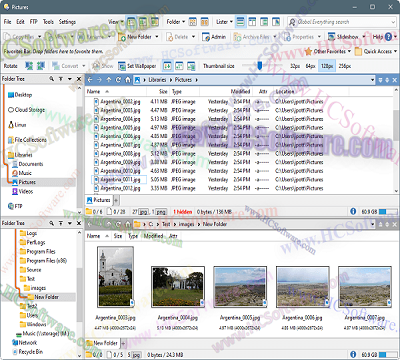Click filter icon in upper Folder Tree header
This screenshot has height=360, width=400.
[x=61, y=79]
